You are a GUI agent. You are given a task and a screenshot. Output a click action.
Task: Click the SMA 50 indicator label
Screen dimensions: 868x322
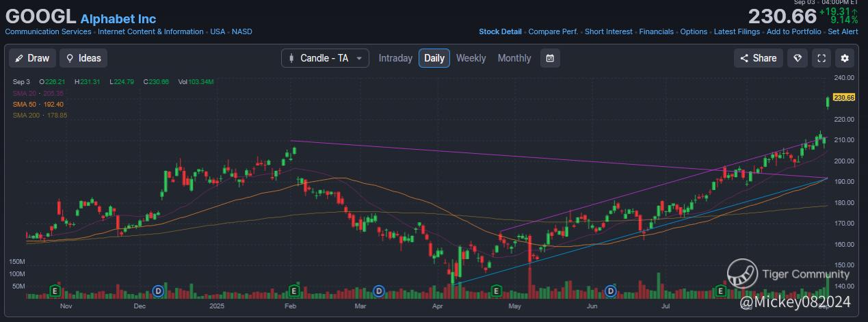click(x=38, y=104)
